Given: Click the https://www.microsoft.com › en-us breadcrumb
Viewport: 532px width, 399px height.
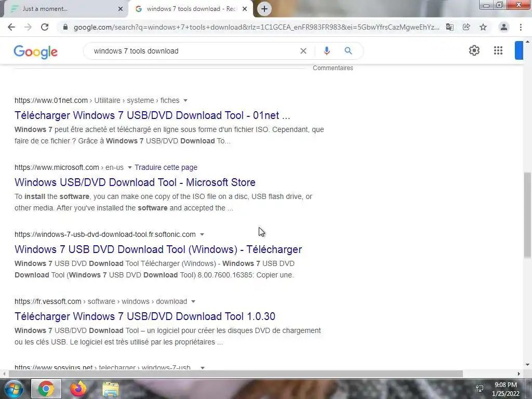Looking at the screenshot, I should pos(69,167).
